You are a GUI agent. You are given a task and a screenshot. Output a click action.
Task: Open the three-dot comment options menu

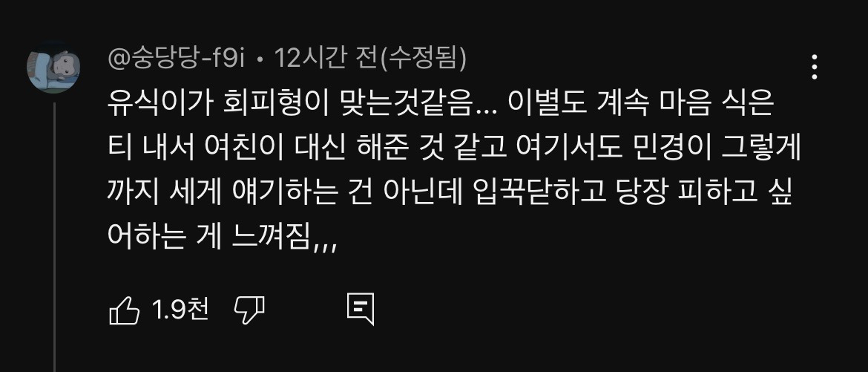(814, 67)
